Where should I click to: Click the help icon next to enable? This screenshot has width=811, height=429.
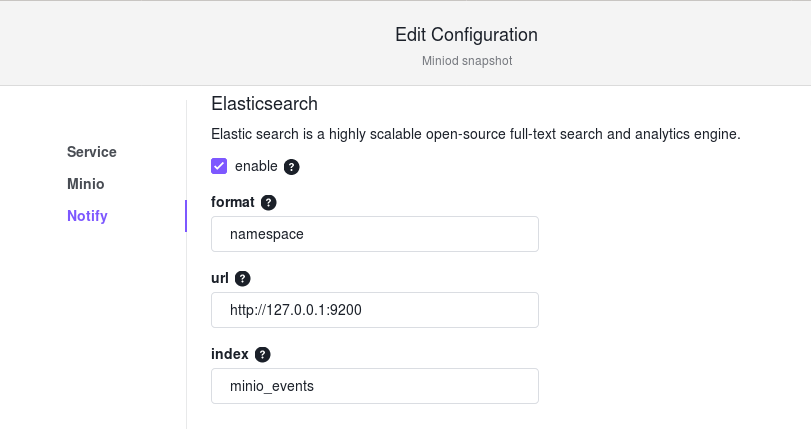pyautogui.click(x=292, y=167)
